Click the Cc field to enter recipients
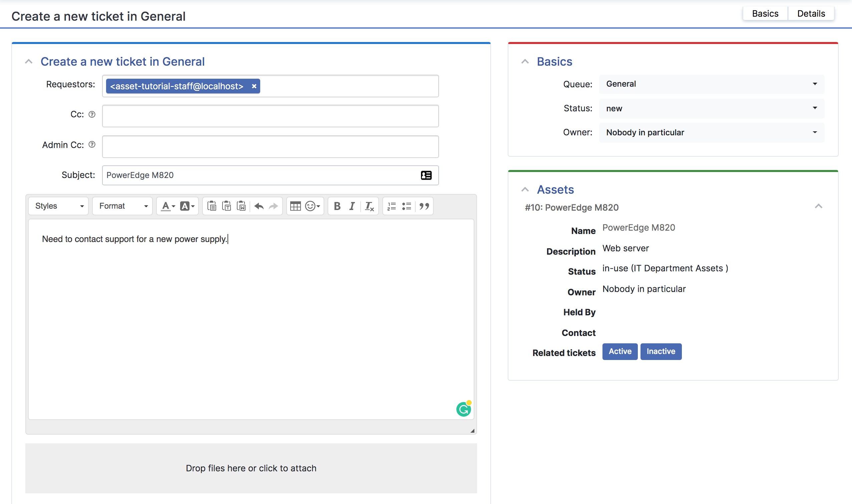 coord(270,115)
